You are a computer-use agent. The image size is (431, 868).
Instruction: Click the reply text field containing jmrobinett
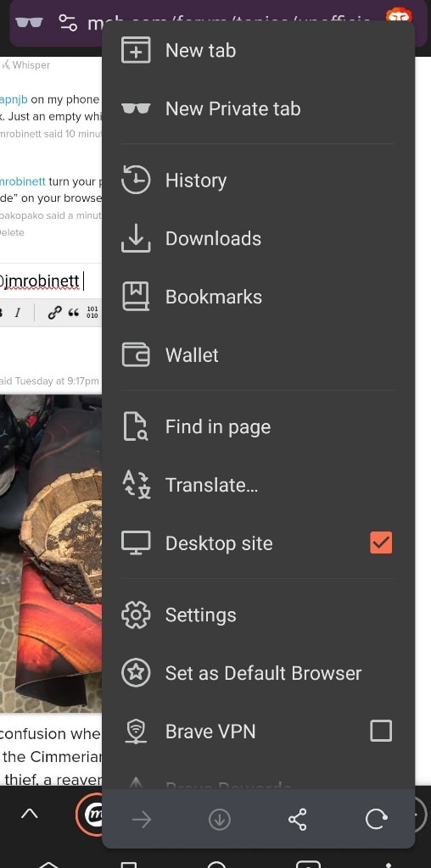(x=51, y=281)
